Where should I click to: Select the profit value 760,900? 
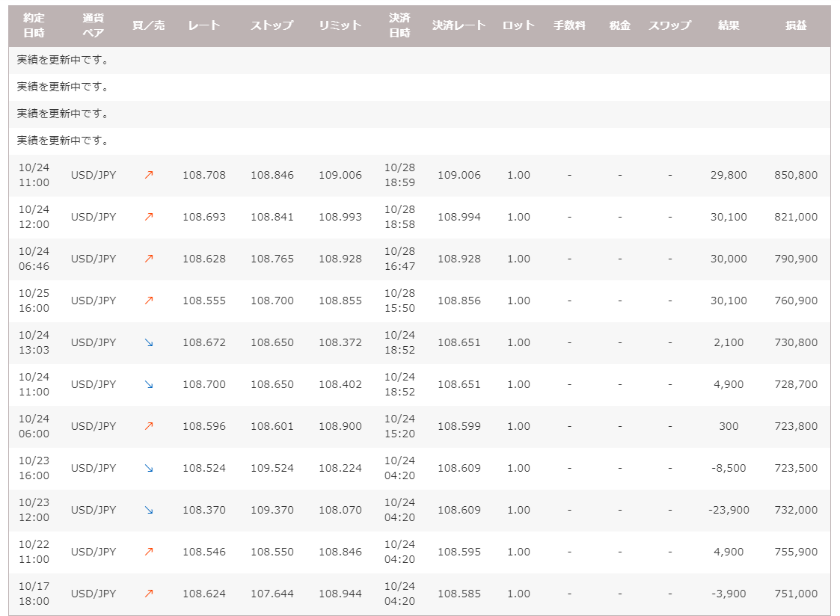796,301
